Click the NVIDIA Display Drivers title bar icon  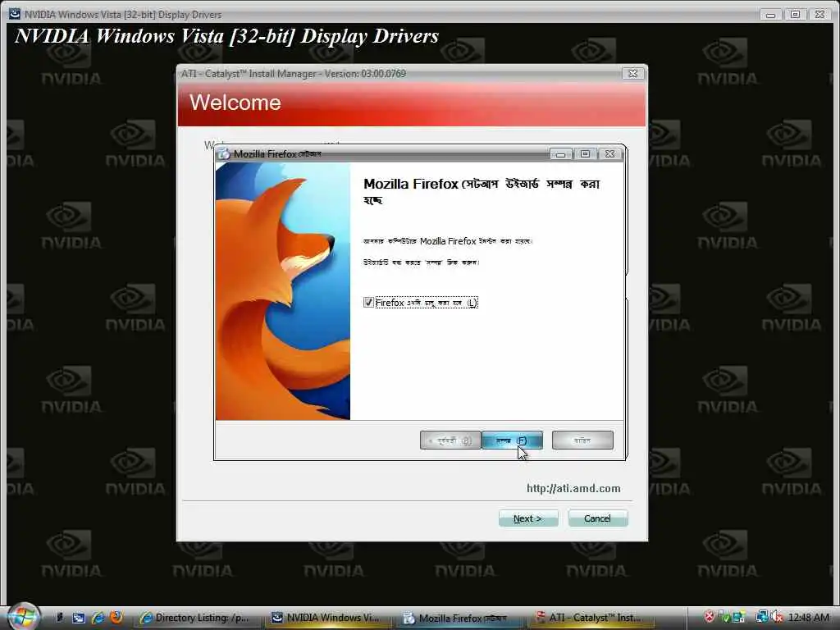tap(15, 14)
